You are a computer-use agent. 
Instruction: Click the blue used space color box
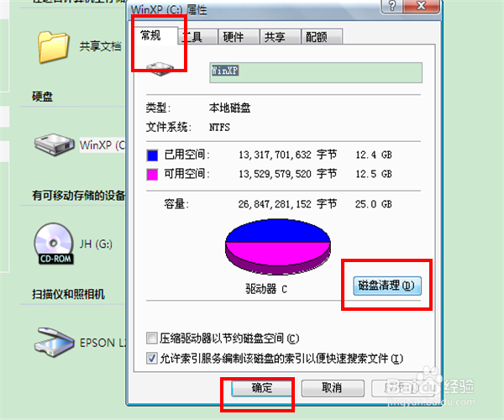pyautogui.click(x=152, y=155)
